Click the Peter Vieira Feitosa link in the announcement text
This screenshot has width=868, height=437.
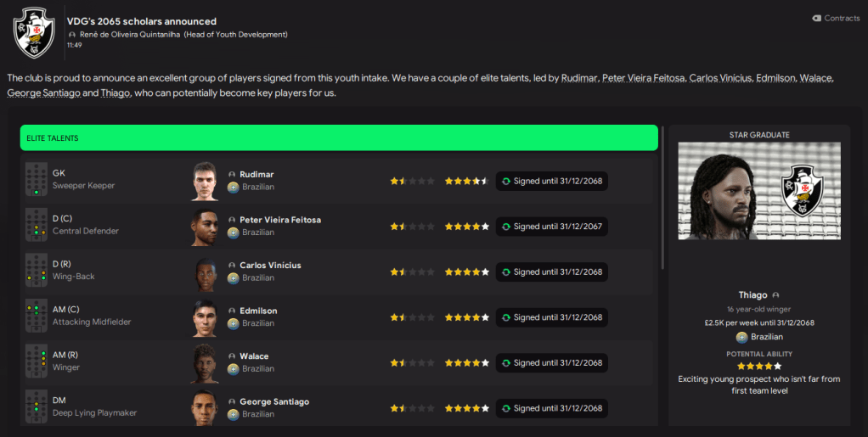[641, 78]
